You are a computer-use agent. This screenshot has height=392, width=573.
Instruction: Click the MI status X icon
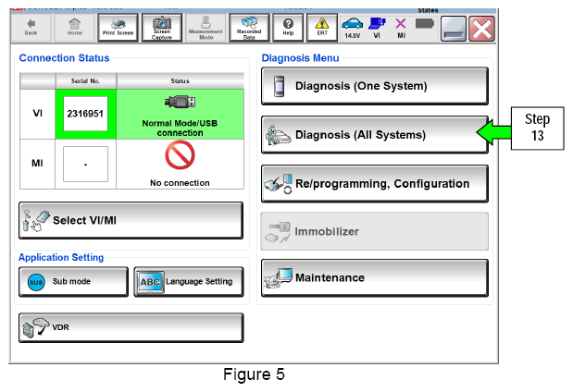coord(401,28)
